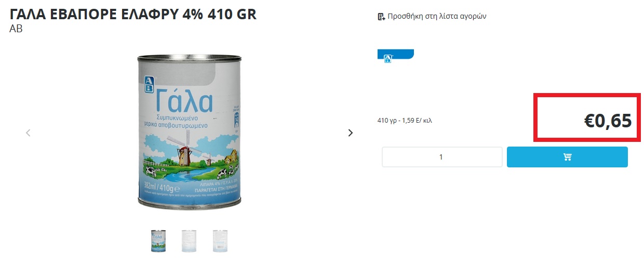Focus the quantity field showing 1
The image size is (644, 263).
pos(442,157)
